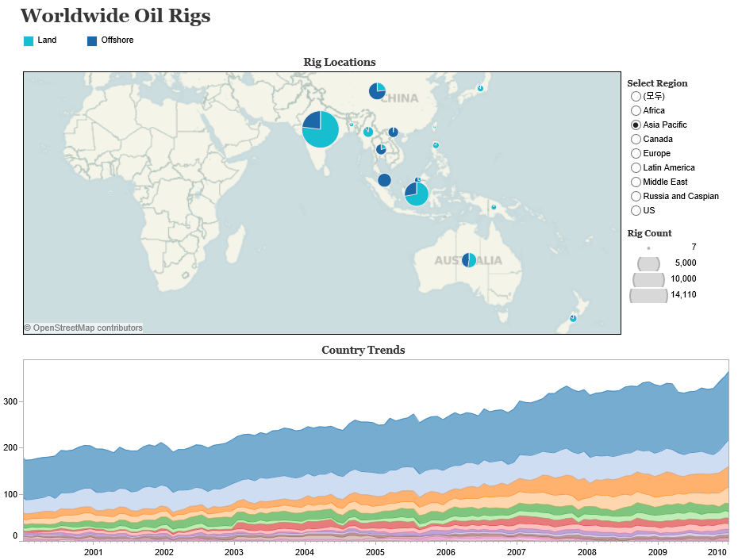
Task: Select the Africa region radio button
Action: [x=636, y=110]
